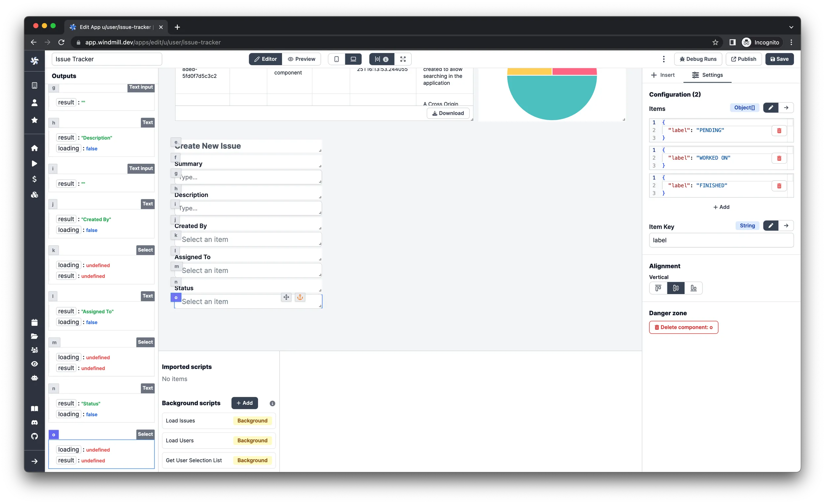Open the three-dot more options menu
This screenshot has height=504, width=825.
(x=664, y=59)
